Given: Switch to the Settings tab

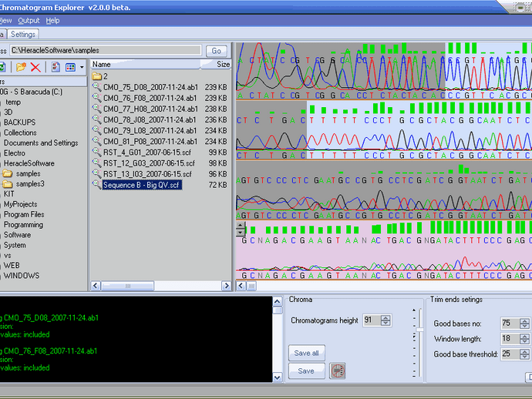Looking at the screenshot, I should click(x=23, y=35).
